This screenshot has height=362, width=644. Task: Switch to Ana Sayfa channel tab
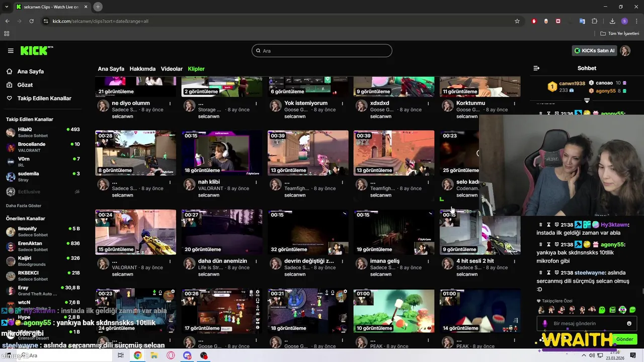coord(111,69)
